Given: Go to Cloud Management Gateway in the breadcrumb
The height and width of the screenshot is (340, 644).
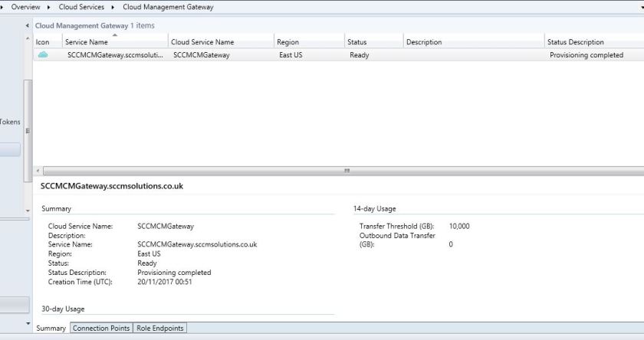Looking at the screenshot, I should (x=168, y=7).
